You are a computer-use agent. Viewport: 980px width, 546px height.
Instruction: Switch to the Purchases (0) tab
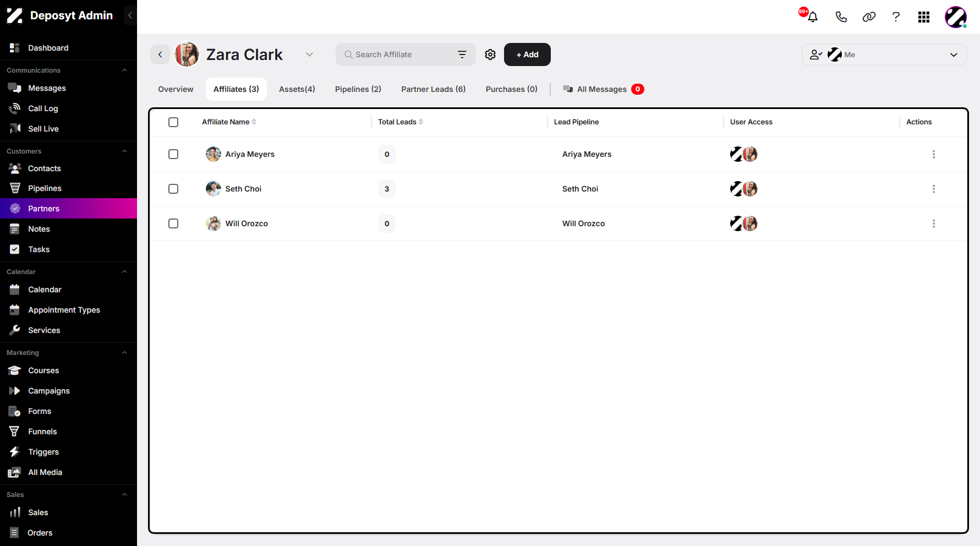pos(512,89)
